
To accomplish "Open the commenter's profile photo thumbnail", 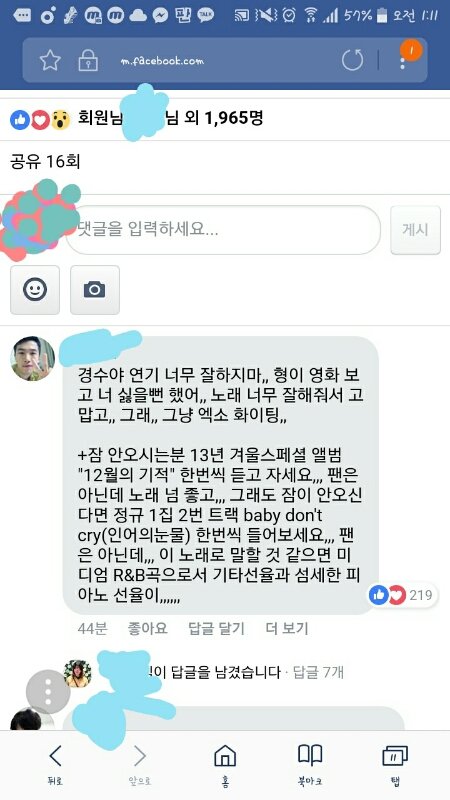I will pyautogui.click(x=33, y=359).
